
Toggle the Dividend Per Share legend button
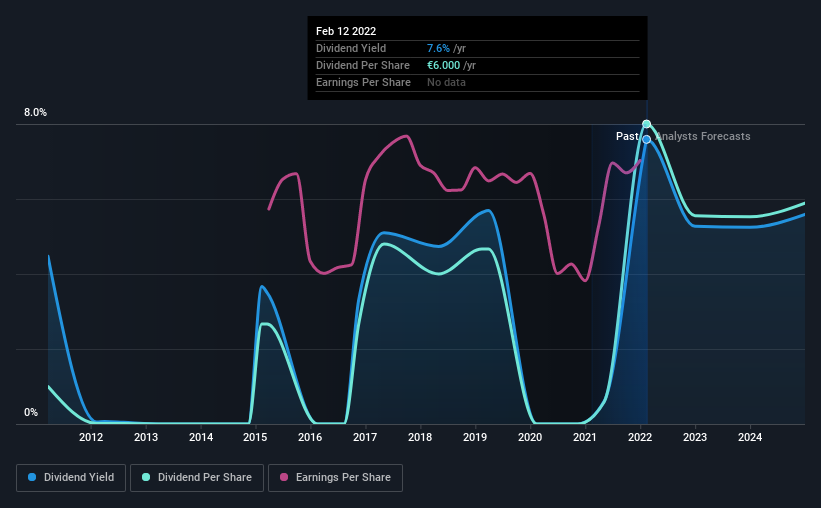(197, 478)
